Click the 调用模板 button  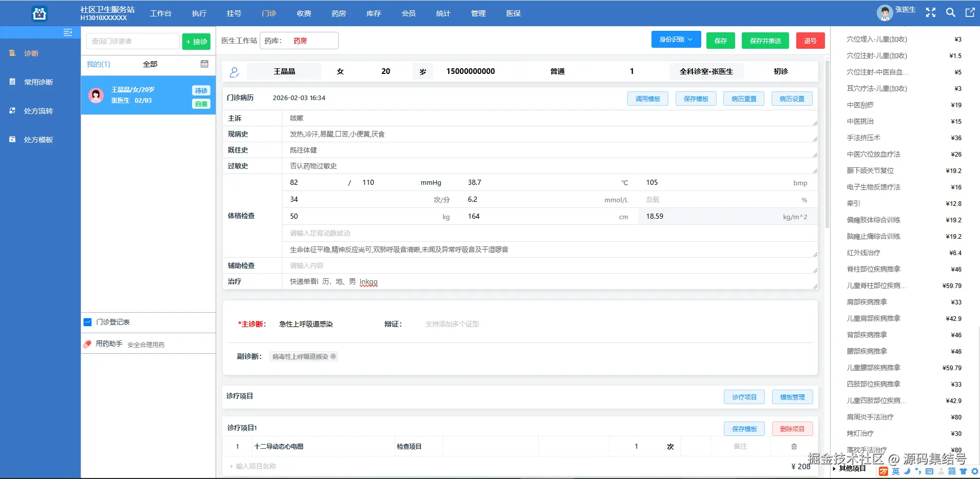pyautogui.click(x=648, y=99)
